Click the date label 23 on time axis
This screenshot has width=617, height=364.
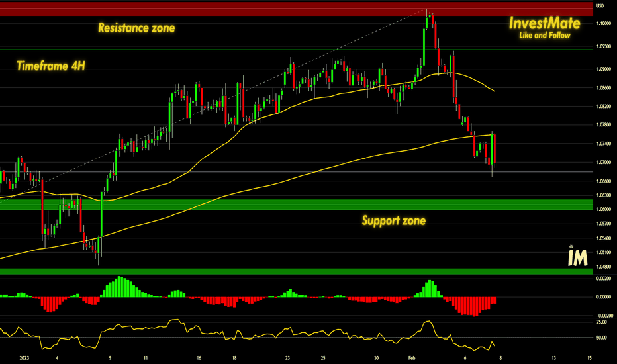[287, 358]
